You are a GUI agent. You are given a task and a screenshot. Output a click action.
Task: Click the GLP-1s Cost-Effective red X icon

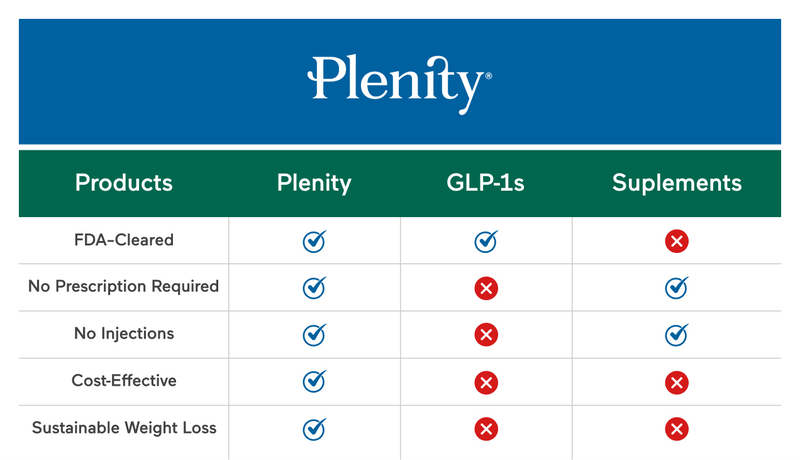point(486,382)
